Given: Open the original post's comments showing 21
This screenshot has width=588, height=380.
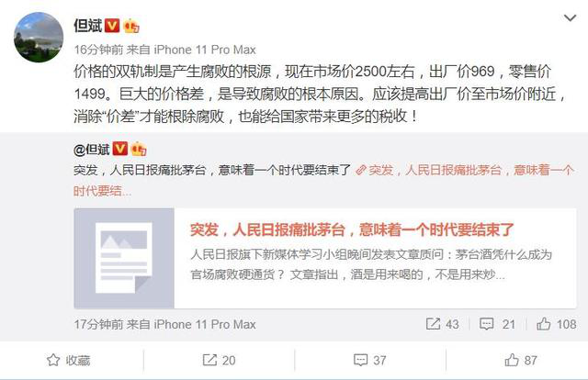Looking at the screenshot, I should click(497, 324).
